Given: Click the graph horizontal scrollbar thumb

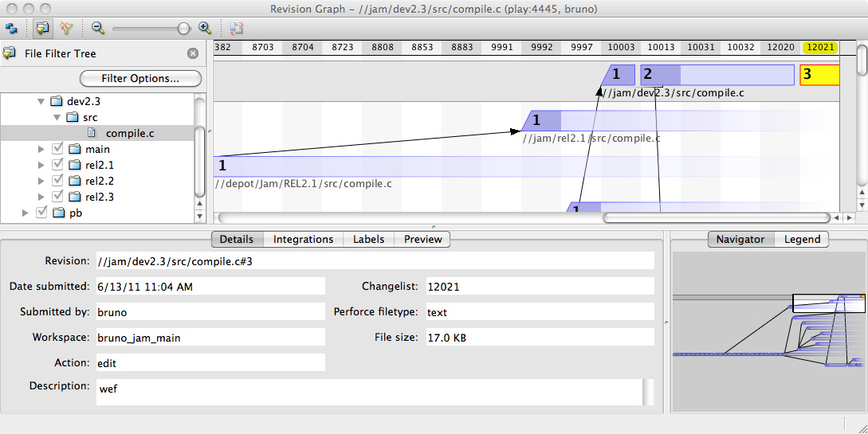Looking at the screenshot, I should click(x=717, y=218).
